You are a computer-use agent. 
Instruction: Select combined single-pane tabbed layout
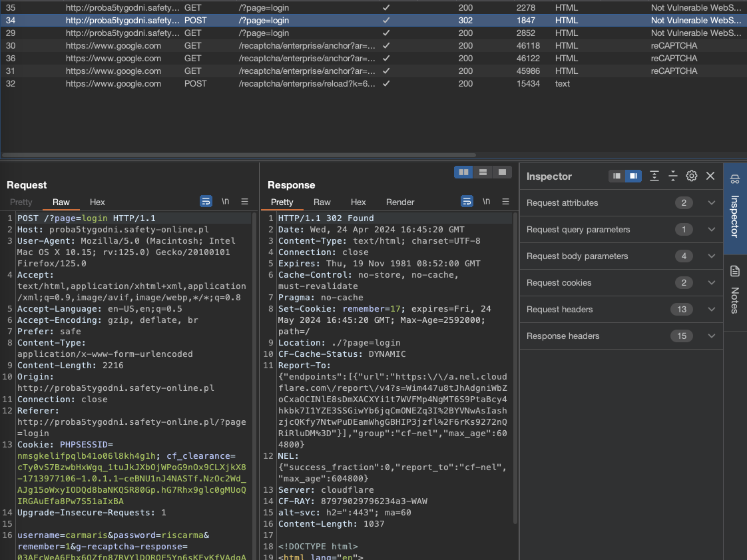pyautogui.click(x=503, y=172)
